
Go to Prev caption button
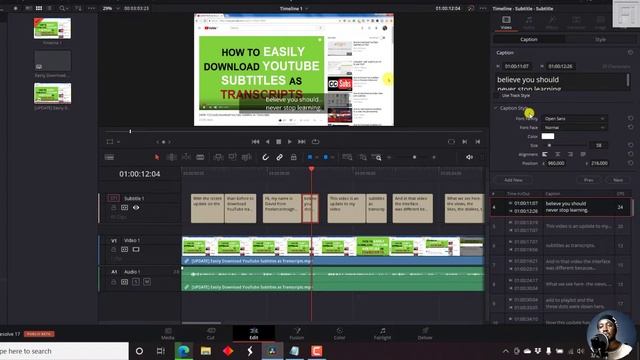click(588, 180)
